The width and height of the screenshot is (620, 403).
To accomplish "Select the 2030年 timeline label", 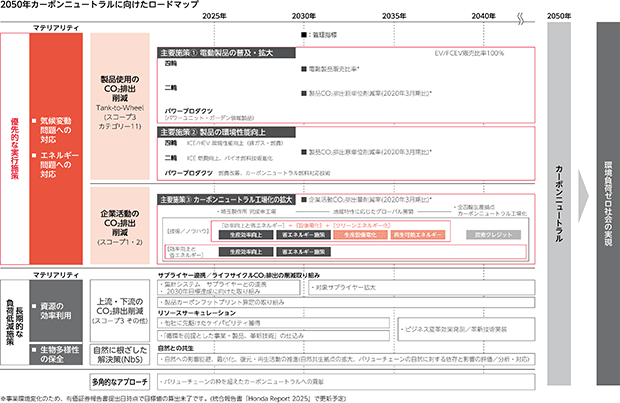I will pos(304,16).
